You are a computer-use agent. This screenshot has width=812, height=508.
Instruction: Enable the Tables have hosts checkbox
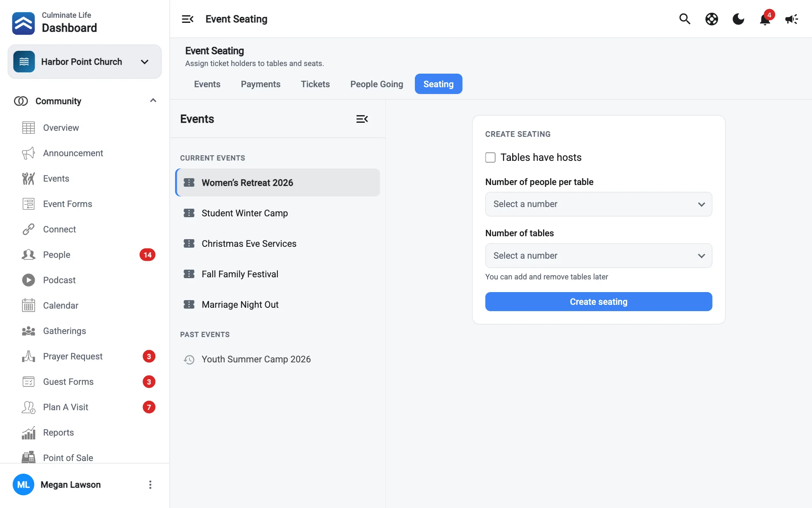[x=490, y=157]
